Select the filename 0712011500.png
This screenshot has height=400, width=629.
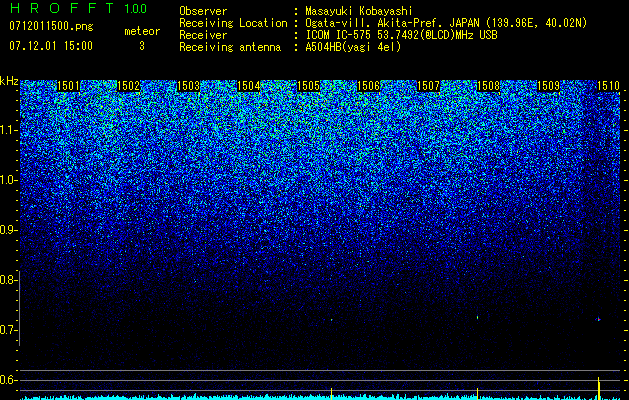pos(51,27)
